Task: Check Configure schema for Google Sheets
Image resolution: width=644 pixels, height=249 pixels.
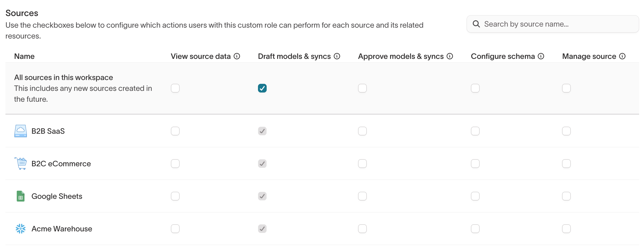Action: pos(475,196)
